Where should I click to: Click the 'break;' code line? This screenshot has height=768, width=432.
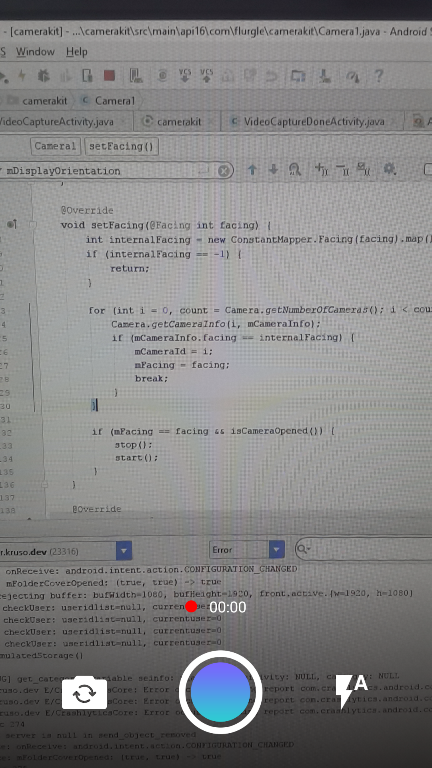click(151, 379)
